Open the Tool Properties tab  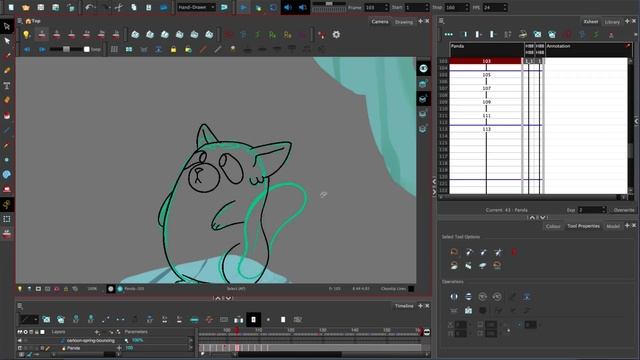[x=583, y=226]
